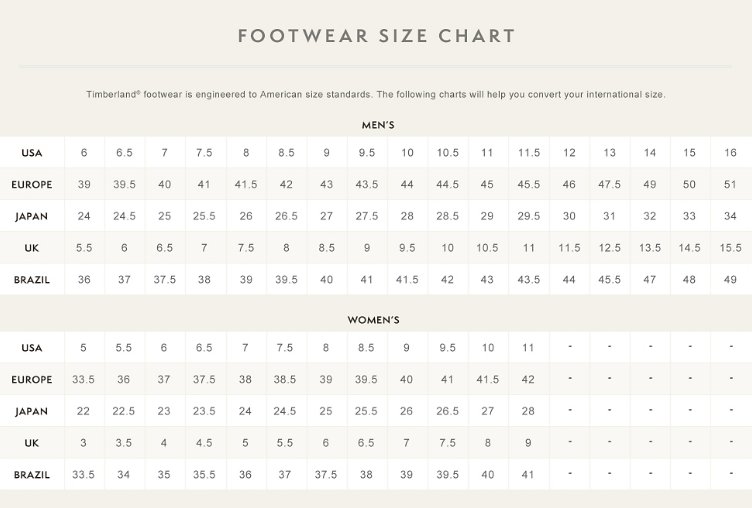
Task: Click men's Europe size 47.5 cell
Action: (609, 185)
